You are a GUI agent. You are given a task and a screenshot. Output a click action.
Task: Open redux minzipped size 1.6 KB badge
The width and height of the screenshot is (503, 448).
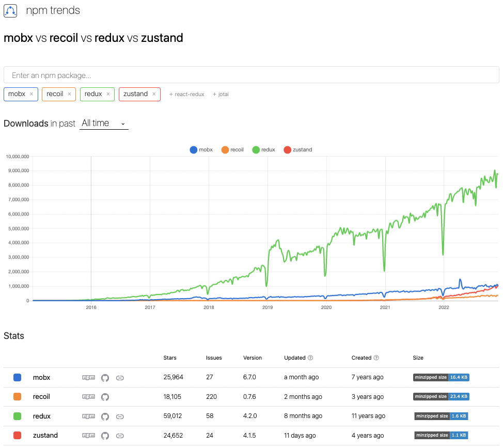coord(441,416)
